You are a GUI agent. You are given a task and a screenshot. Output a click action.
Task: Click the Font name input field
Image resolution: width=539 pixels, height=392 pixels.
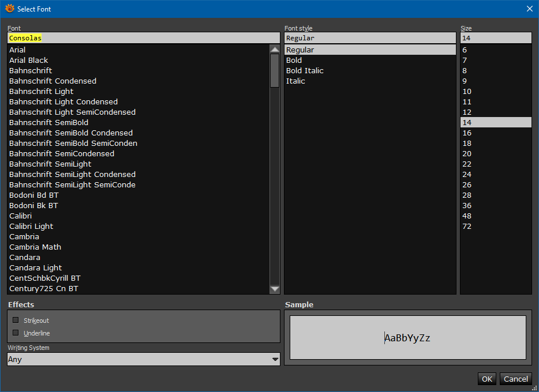tap(143, 38)
